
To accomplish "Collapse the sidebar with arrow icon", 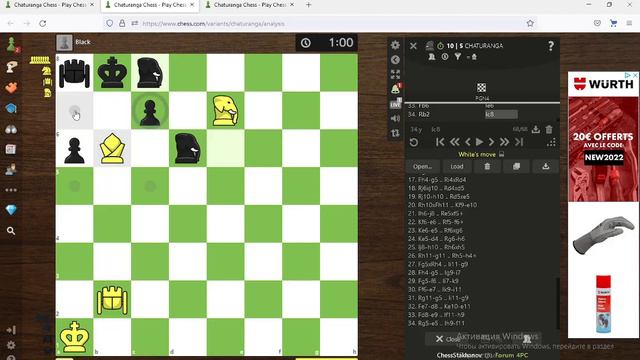I will click(x=11, y=330).
